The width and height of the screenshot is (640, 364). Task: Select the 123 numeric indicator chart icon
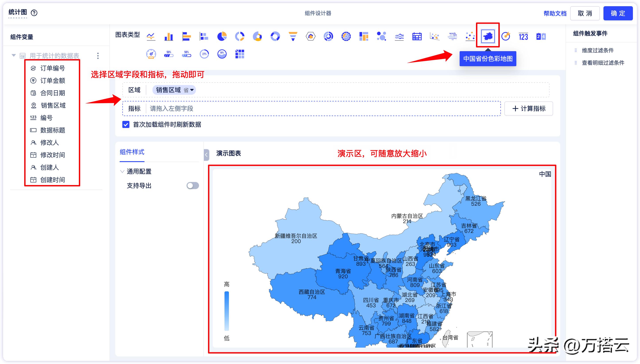[523, 36]
